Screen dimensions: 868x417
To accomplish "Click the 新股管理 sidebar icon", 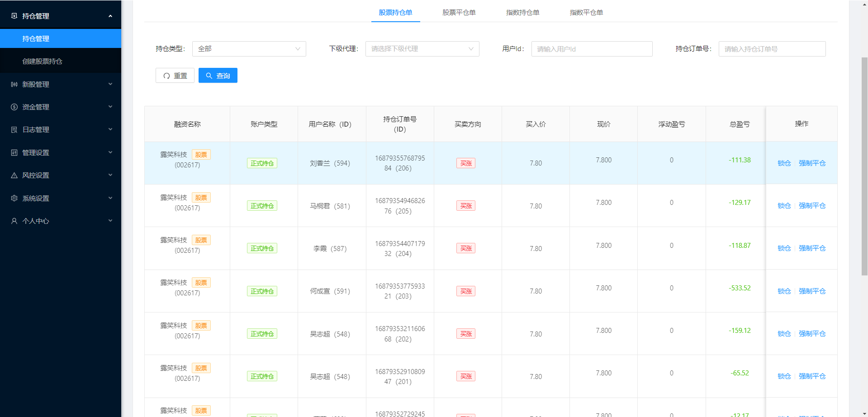I will pyautogui.click(x=14, y=84).
